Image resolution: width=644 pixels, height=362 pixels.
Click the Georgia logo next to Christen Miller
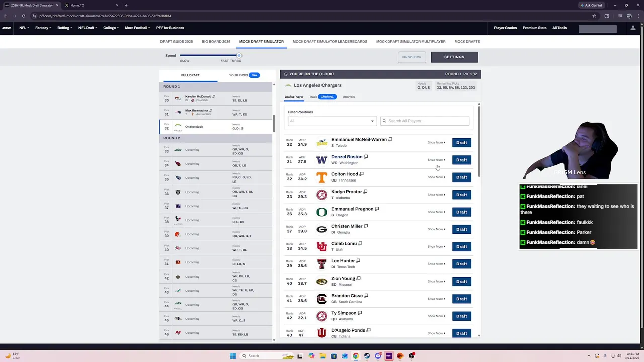[x=321, y=229]
